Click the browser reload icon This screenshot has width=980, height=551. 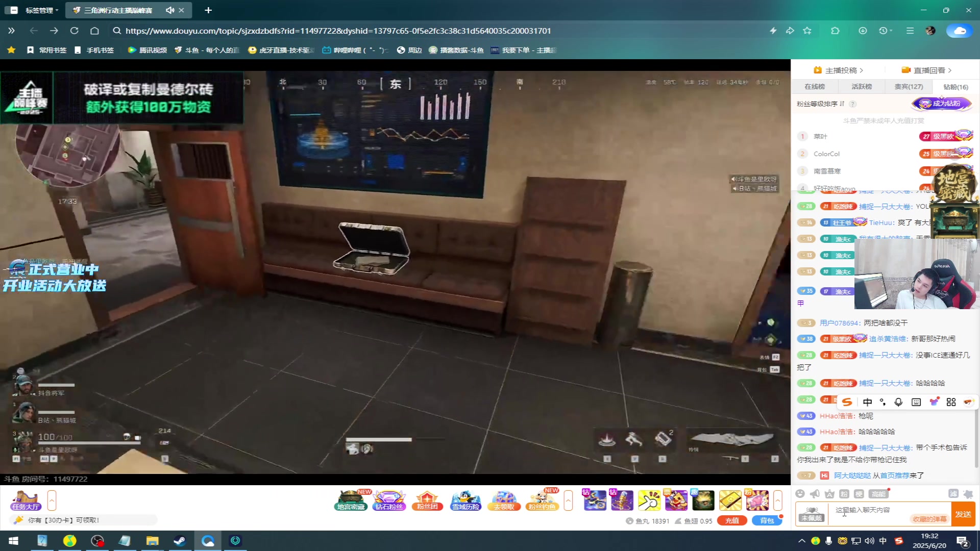click(x=74, y=31)
